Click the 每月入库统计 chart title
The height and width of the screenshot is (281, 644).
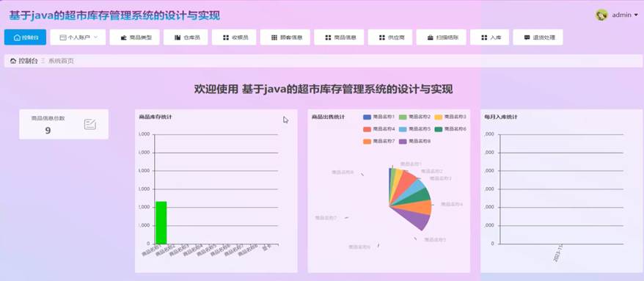[x=501, y=117]
